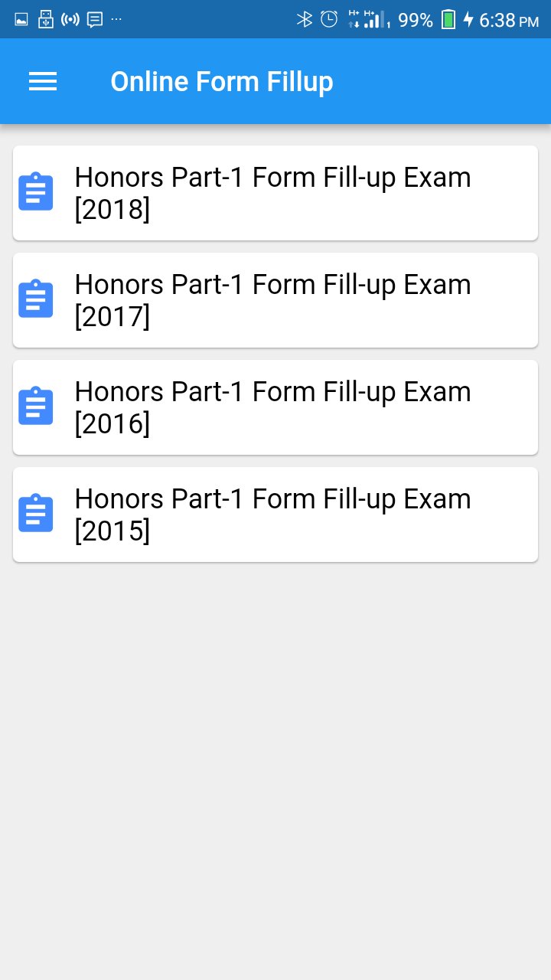Open Honors Part-1 Form Fill-up Exam [2018] text

[272, 193]
